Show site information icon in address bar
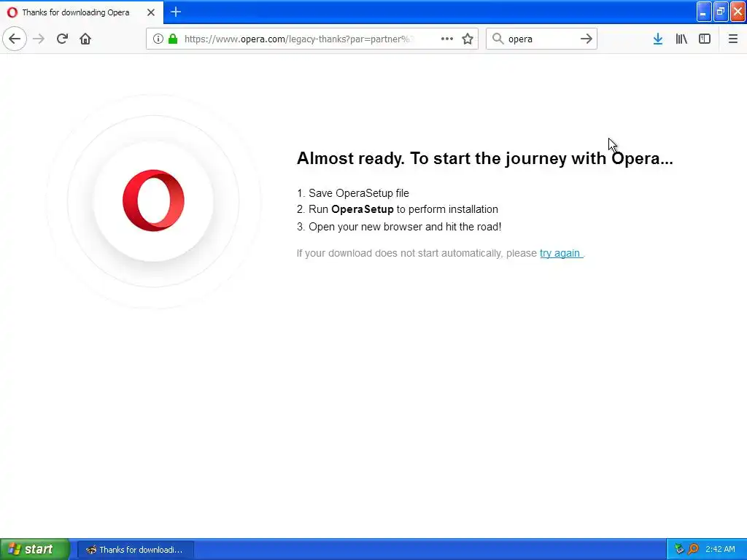Image resolution: width=747 pixels, height=560 pixels. click(x=158, y=39)
